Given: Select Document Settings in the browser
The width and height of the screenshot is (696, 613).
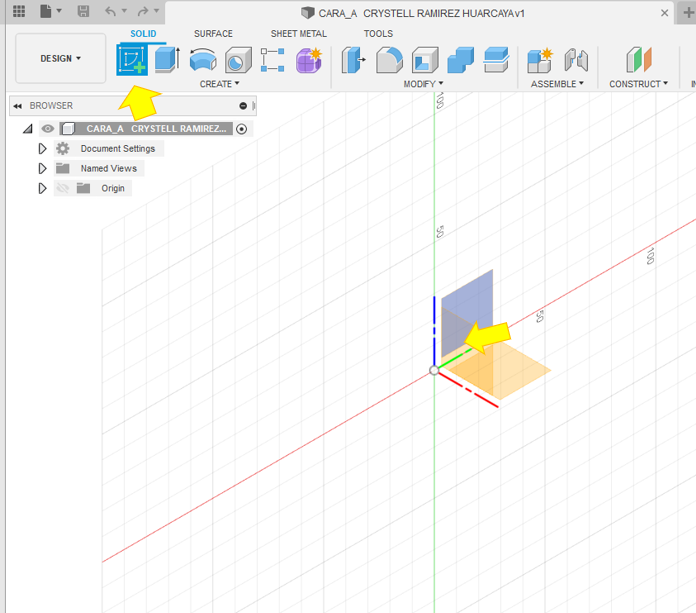Looking at the screenshot, I should click(118, 149).
